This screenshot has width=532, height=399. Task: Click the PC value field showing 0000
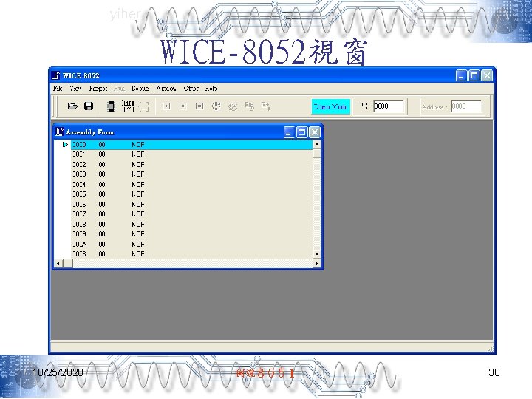(389, 106)
